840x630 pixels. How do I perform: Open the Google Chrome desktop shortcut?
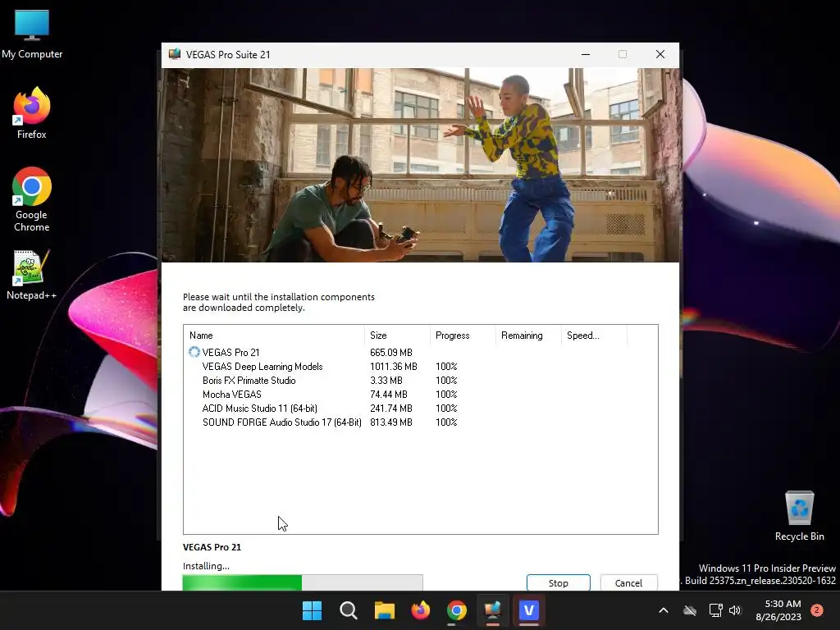click(32, 199)
